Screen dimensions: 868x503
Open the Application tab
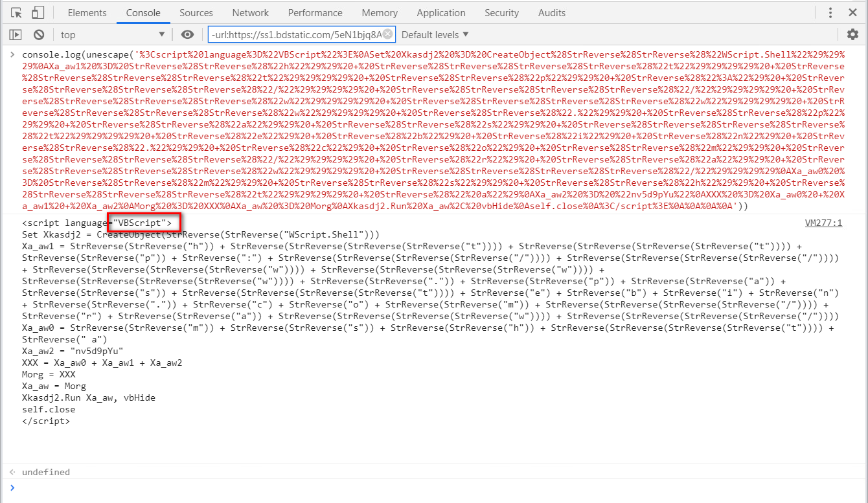click(441, 13)
